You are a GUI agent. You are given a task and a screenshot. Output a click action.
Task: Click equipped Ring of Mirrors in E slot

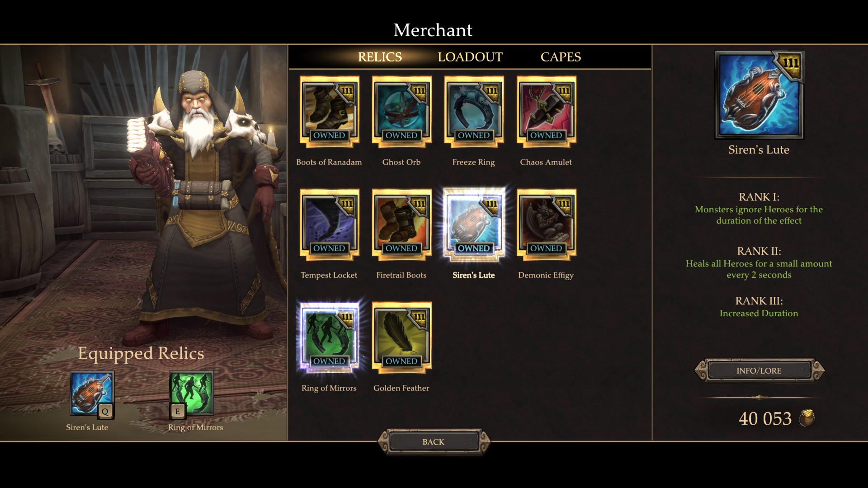click(191, 394)
